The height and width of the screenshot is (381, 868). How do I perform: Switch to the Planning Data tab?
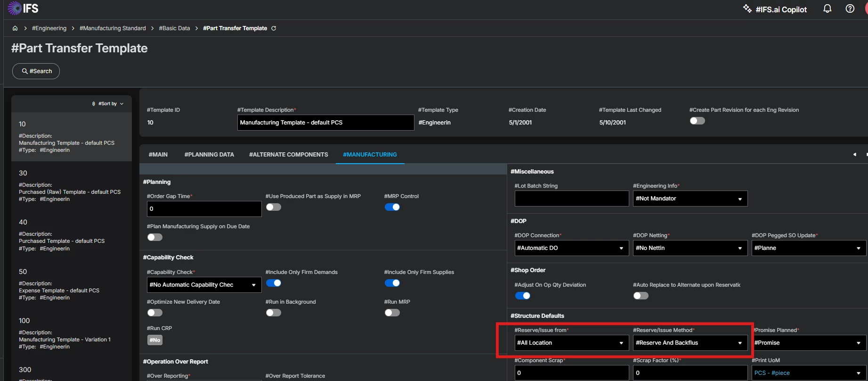point(209,155)
